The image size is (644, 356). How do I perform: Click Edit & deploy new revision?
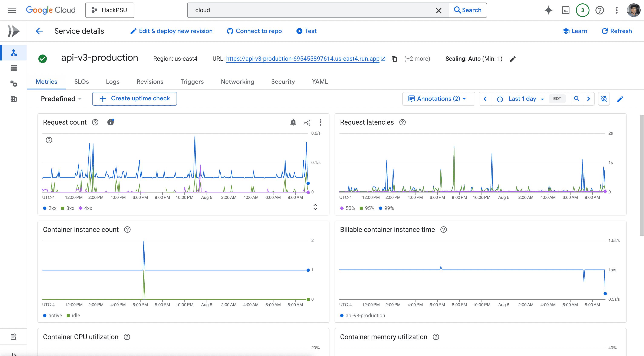[171, 31]
